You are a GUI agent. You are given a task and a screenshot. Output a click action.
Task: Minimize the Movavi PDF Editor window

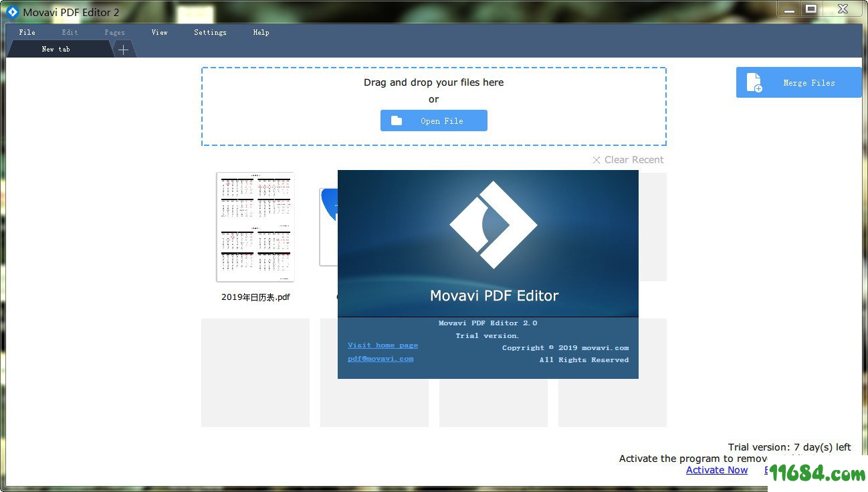point(789,9)
